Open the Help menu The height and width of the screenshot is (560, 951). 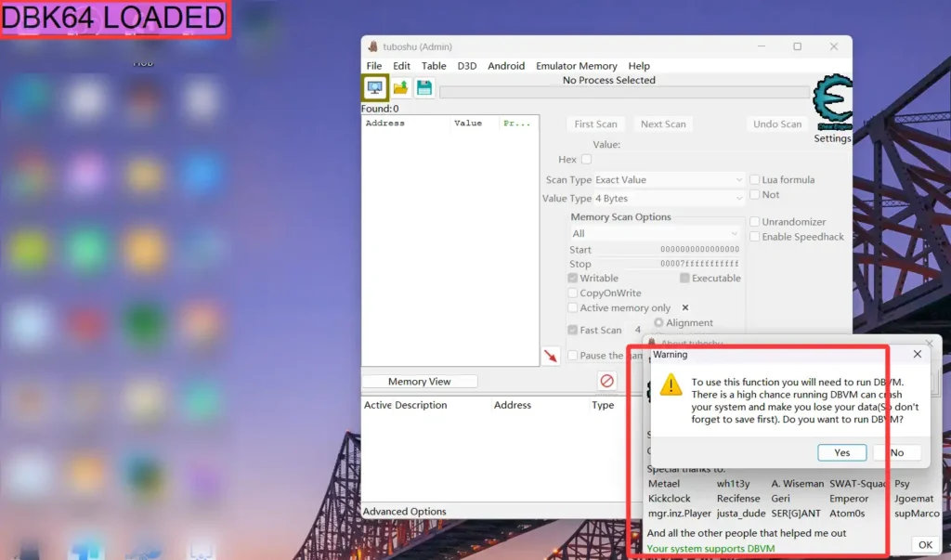pos(639,66)
